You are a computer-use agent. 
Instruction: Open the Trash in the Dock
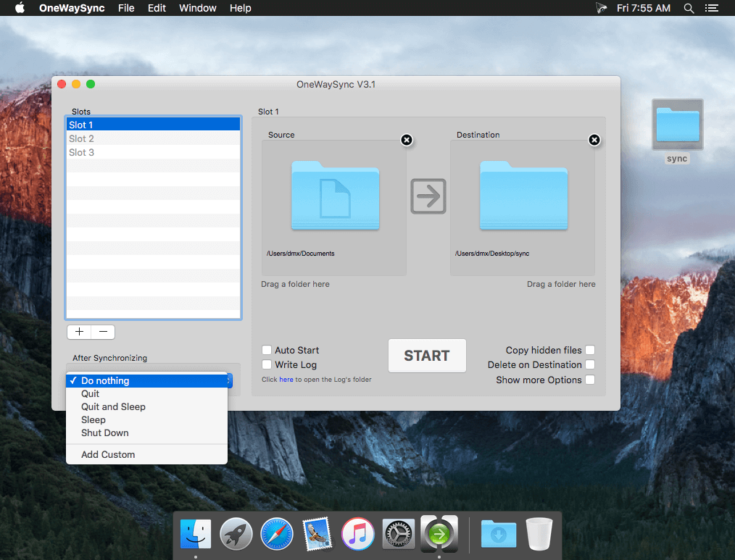(539, 534)
